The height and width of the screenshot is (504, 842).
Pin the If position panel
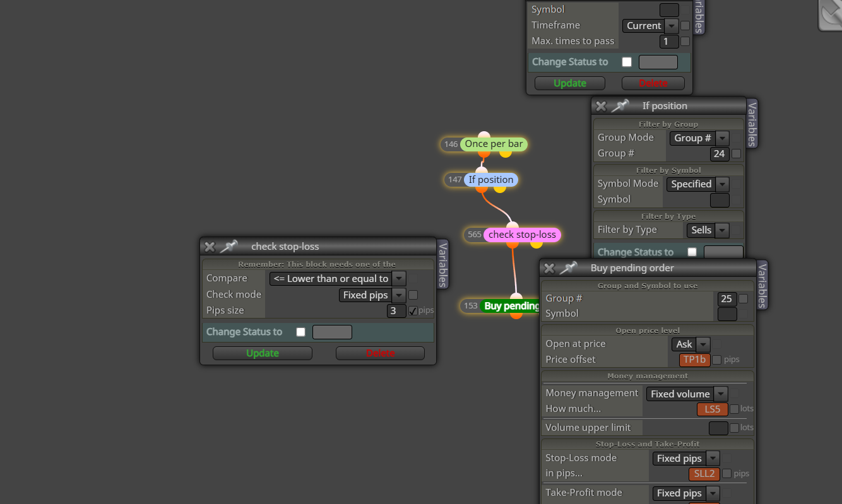pos(620,106)
